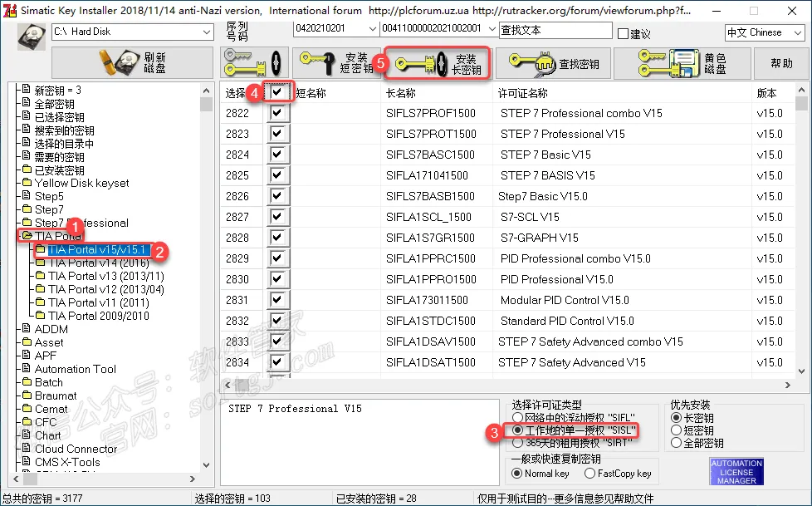Screen dimensions: 812x506
Task: Select 已安装密钥 folder in tree
Action: click(59, 170)
